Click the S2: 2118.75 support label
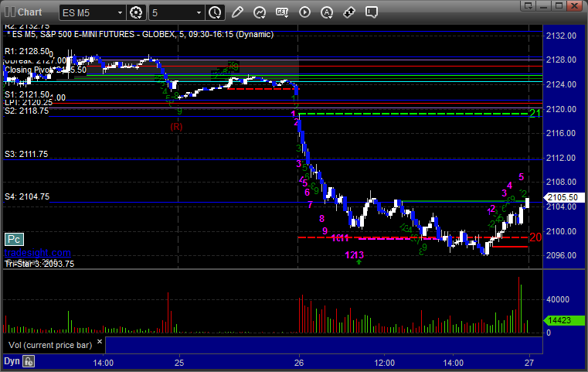Screen dimensions: 588x372 pos(26,111)
